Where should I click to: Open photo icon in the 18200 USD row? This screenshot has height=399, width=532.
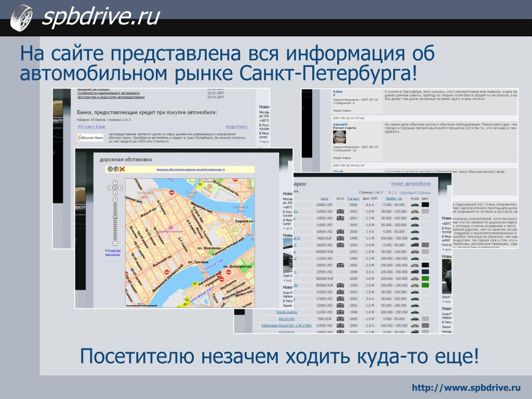tap(340, 245)
